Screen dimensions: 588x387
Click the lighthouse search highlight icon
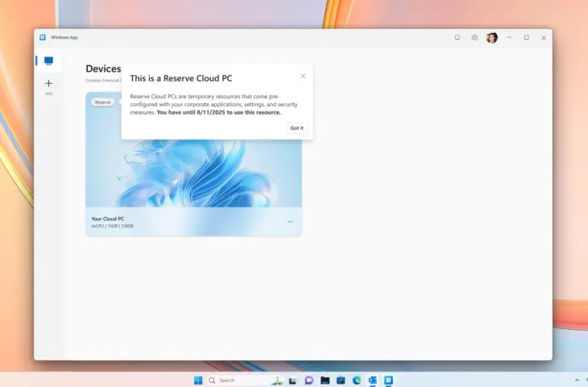pyautogui.click(x=277, y=381)
